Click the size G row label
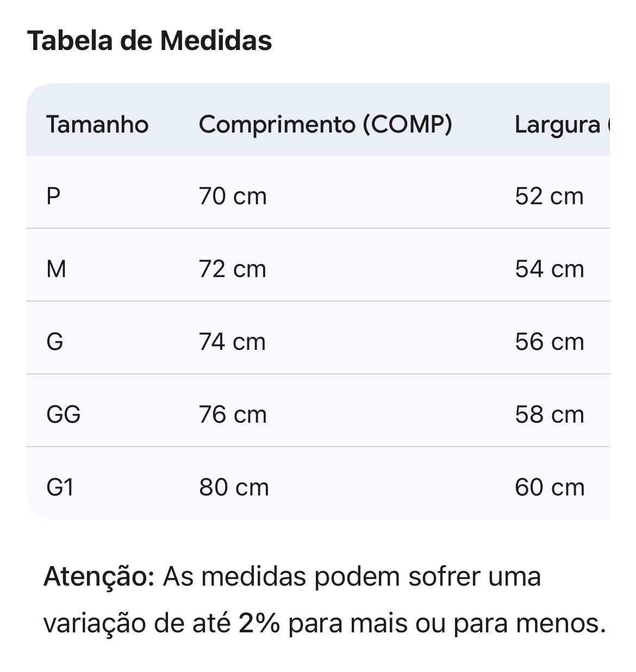 [x=55, y=342]
